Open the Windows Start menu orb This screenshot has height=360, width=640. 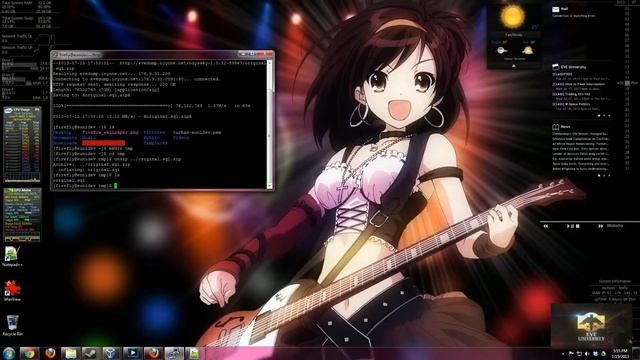click(x=9, y=353)
